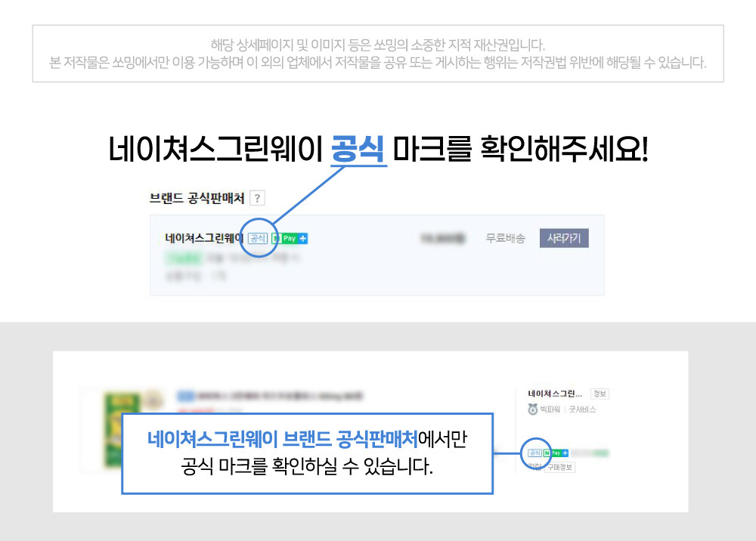
Task: Click the question mark help icon beside 브랜드 공식판매처
Action: [x=258, y=199]
